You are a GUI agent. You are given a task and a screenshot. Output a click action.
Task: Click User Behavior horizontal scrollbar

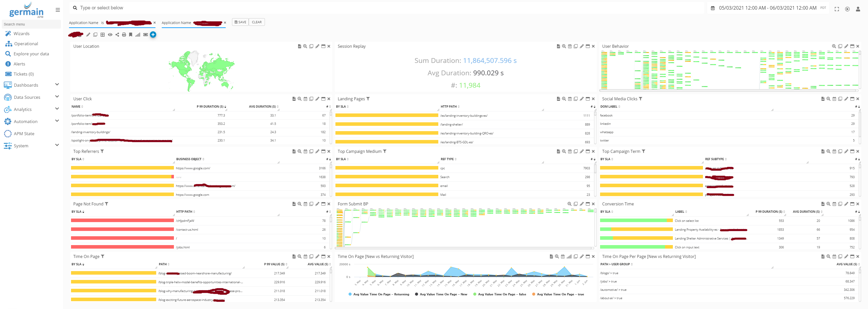(x=728, y=91)
